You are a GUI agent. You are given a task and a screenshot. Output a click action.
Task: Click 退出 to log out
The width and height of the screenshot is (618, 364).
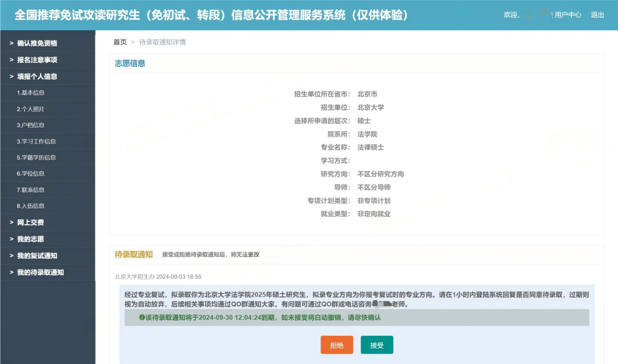click(x=597, y=15)
